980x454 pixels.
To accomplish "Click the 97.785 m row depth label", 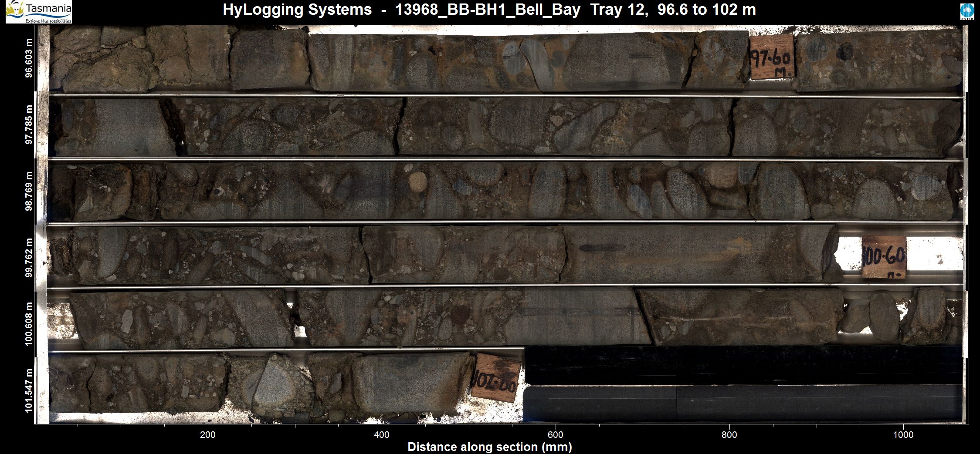I will click(x=29, y=124).
